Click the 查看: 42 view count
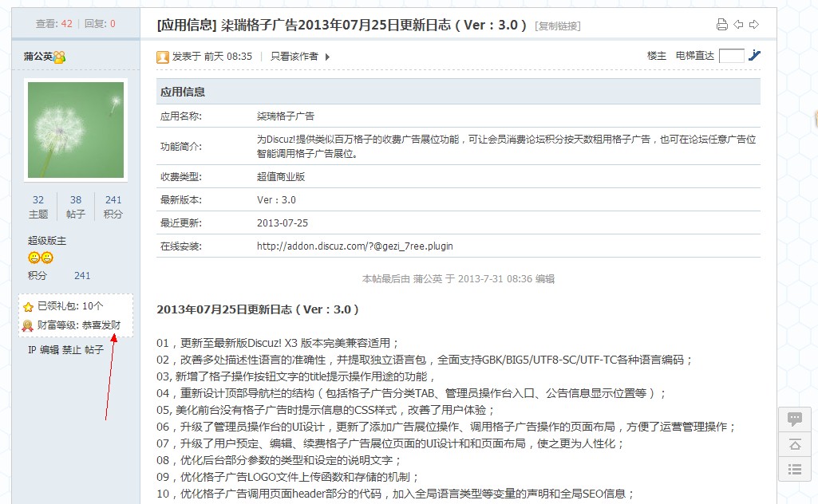The image size is (818, 504). pyautogui.click(x=53, y=23)
